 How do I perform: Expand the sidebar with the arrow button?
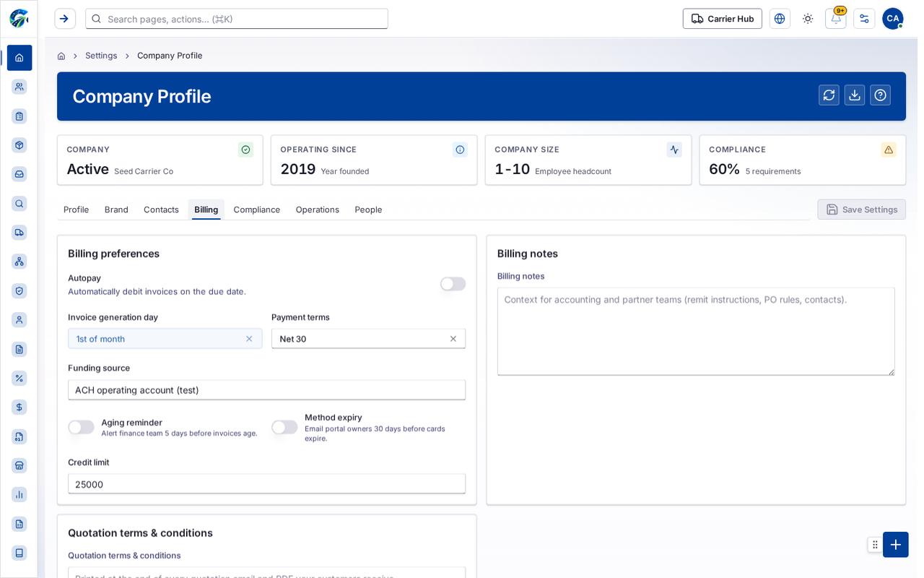(65, 19)
